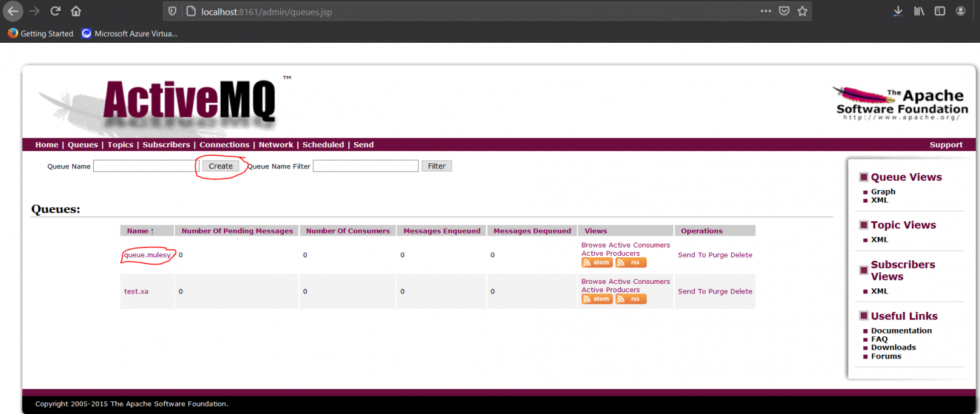
Task: Click in the Queue Name input field
Action: click(145, 166)
